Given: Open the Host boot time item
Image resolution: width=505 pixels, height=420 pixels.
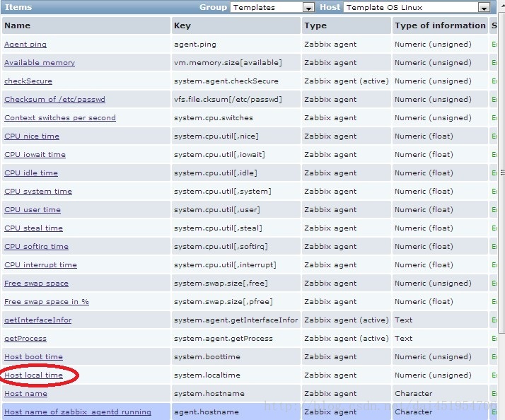Looking at the screenshot, I should pyautogui.click(x=33, y=356).
